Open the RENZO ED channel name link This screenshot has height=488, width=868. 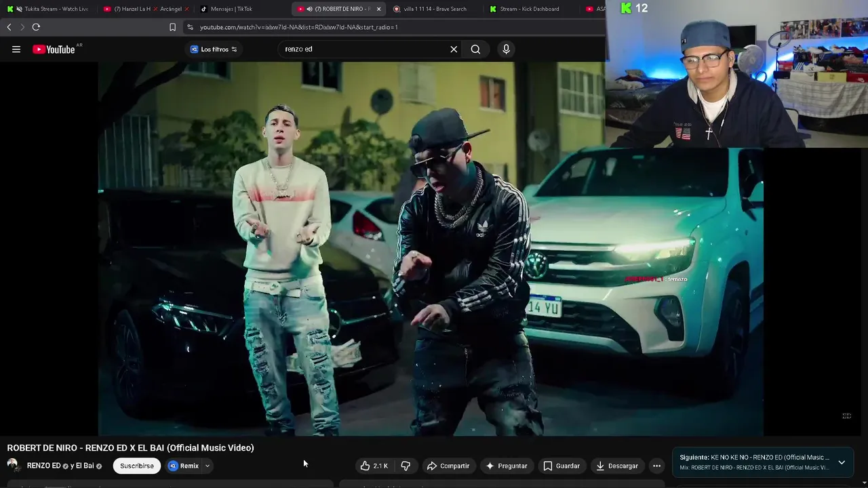point(44,466)
